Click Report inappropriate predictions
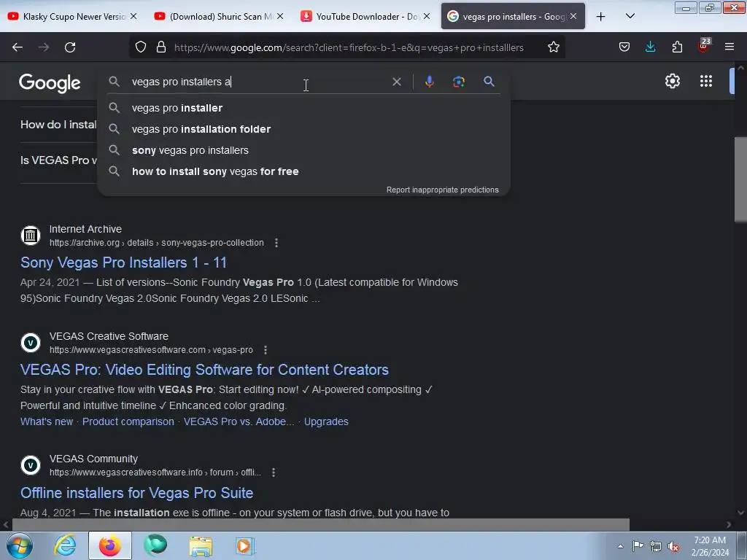The width and height of the screenshot is (747, 560). [443, 190]
